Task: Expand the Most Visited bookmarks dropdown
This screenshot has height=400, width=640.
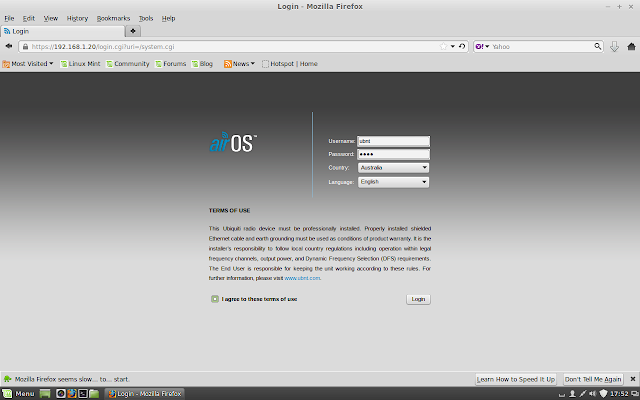Action: coord(28,64)
